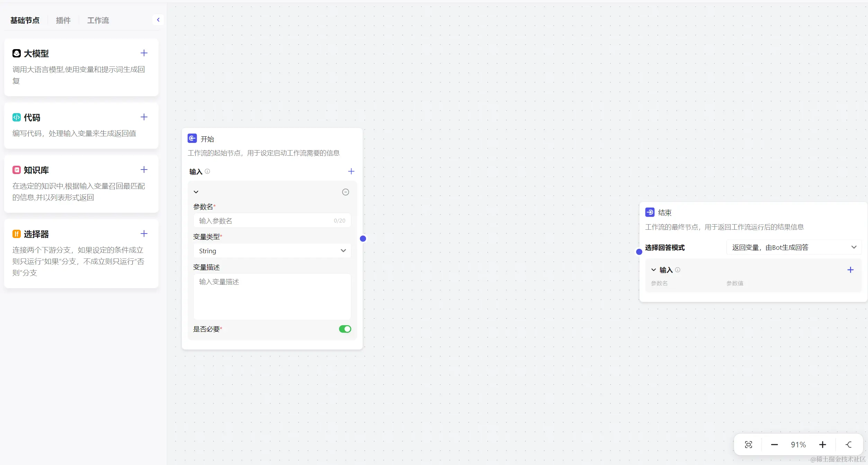Switch to the 插件 tab

pyautogui.click(x=63, y=20)
